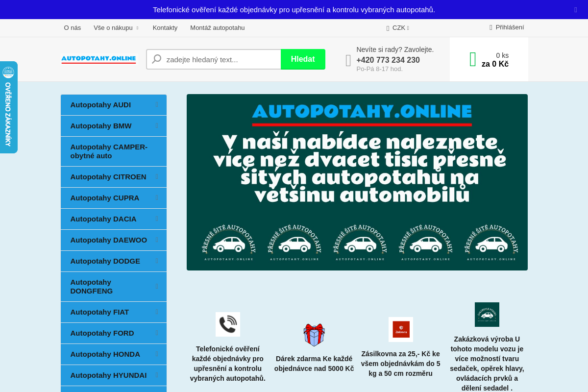Expand the Autopotahy AUDI category

158,105
